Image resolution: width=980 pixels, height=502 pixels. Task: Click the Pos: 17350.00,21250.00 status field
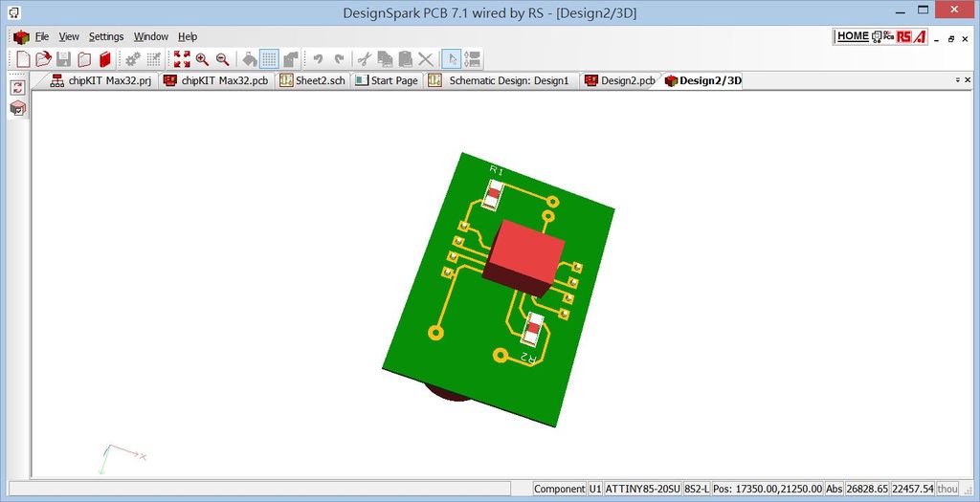point(768,489)
